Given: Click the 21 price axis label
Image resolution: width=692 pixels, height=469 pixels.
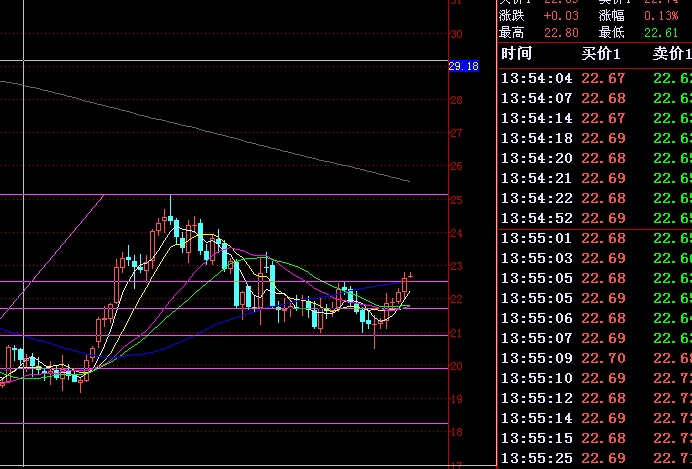Looking at the screenshot, I should point(456,333).
